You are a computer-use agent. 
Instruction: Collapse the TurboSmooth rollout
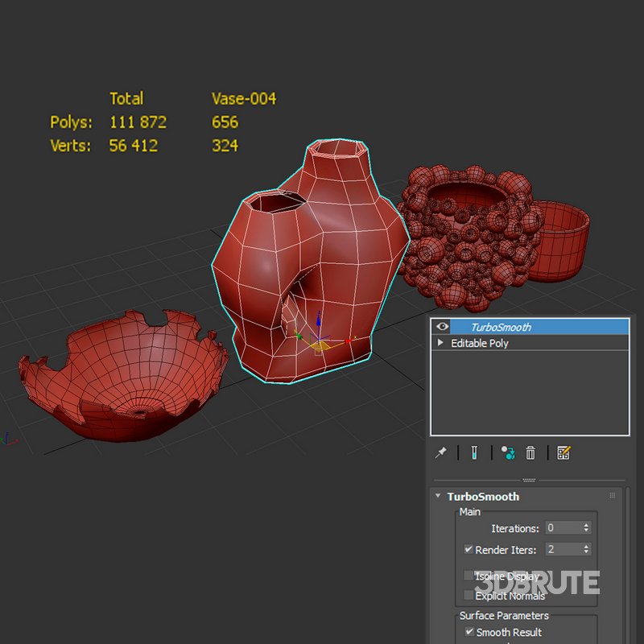(x=438, y=497)
